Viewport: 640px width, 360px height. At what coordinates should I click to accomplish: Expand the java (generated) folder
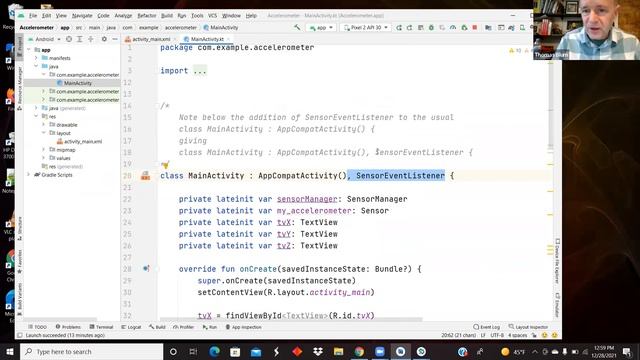36,108
